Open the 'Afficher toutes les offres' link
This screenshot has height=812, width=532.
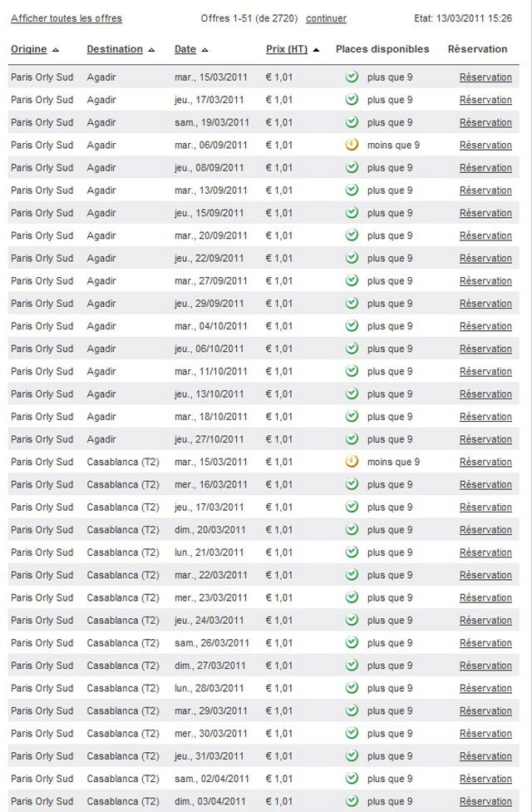click(66, 18)
